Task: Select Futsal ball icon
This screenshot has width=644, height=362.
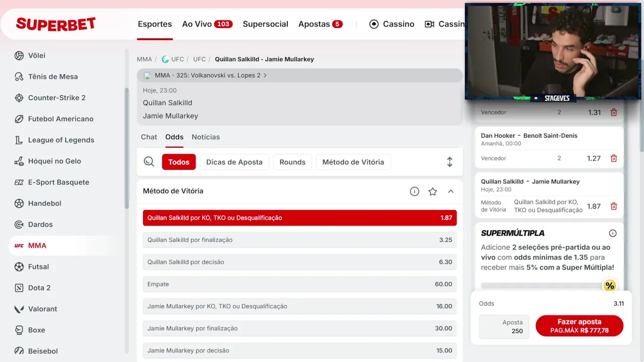Action: (x=19, y=266)
